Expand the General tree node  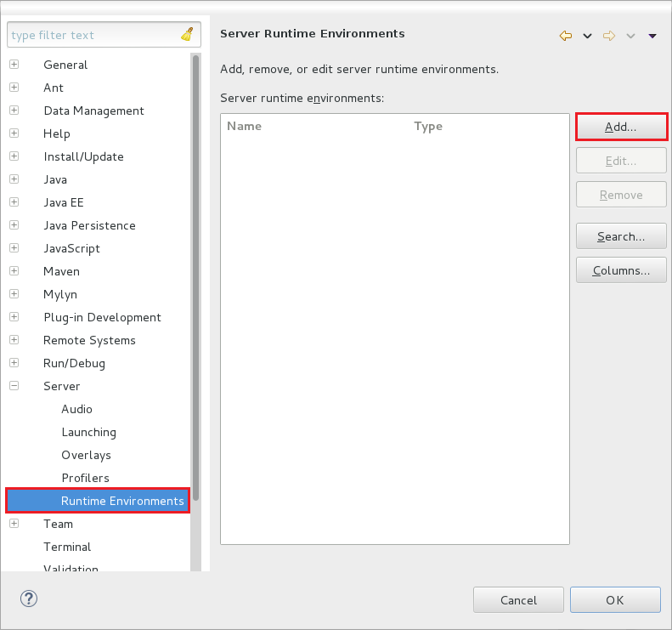point(14,65)
